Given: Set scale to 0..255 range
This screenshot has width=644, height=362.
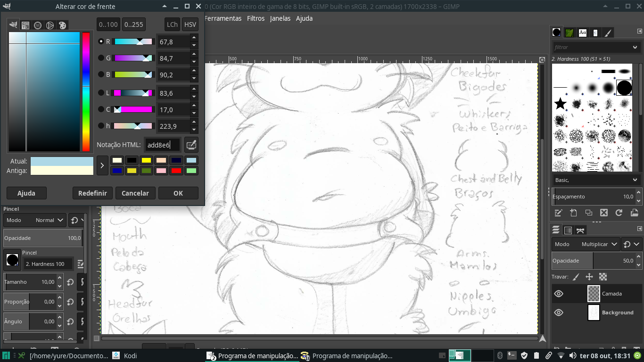Looking at the screenshot, I should point(133,25).
